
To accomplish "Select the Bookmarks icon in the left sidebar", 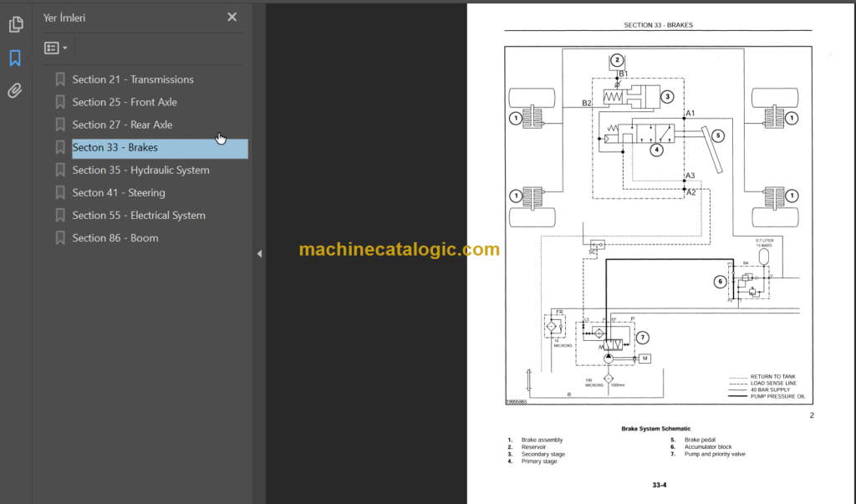I will [15, 59].
